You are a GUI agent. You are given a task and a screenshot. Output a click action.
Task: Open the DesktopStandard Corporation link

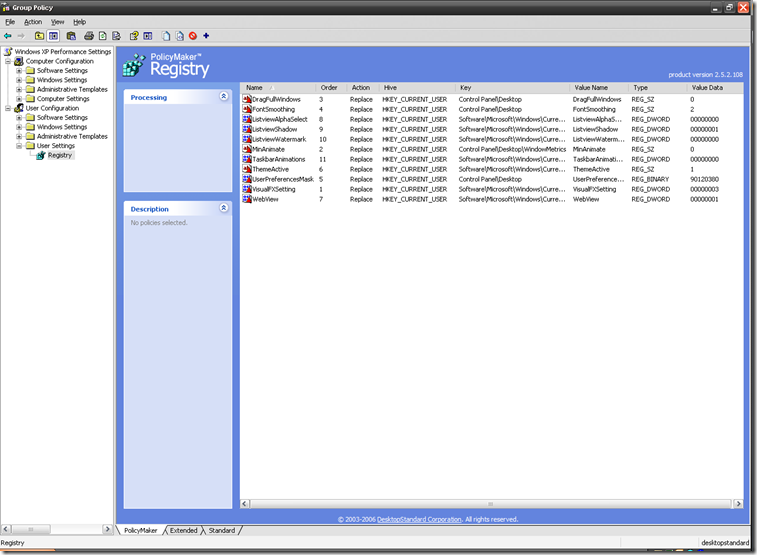click(419, 519)
